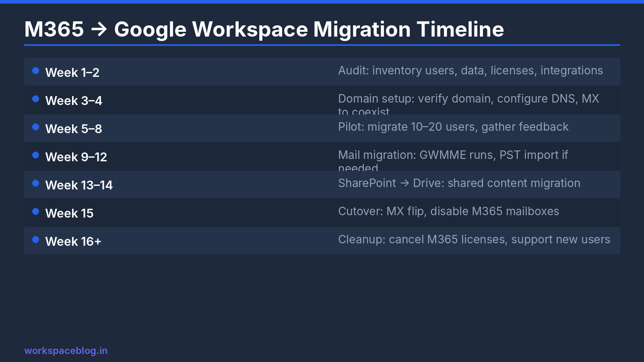Screen dimensions: 644x362
Task: Select the 'Week 16+' label
Action: [x=73, y=241]
